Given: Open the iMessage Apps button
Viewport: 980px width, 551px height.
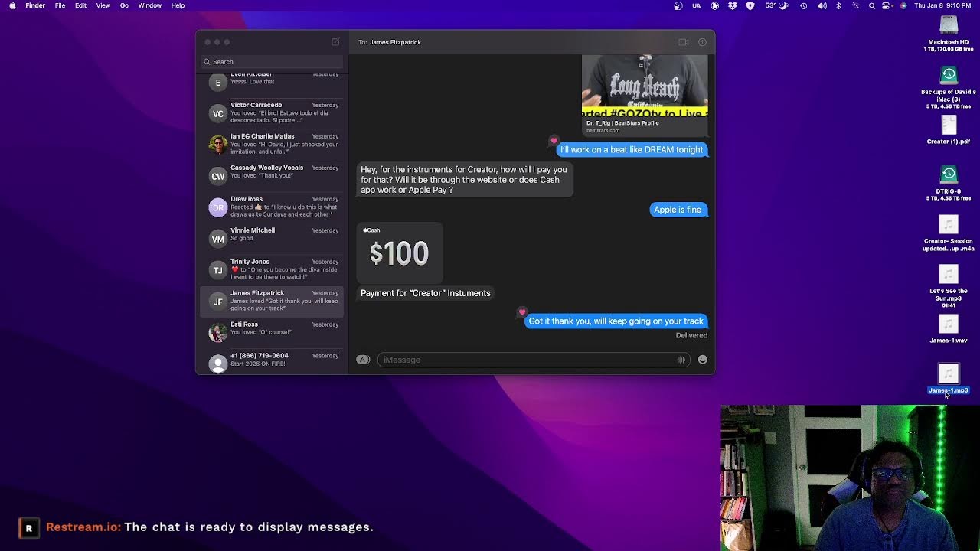Looking at the screenshot, I should click(363, 360).
